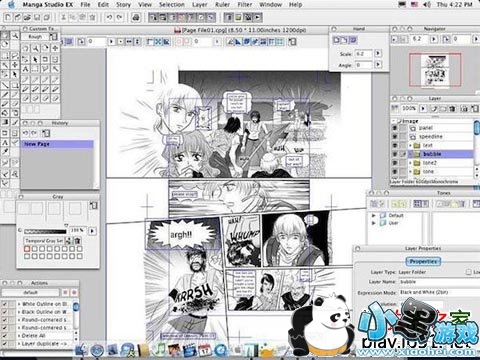
Task: Open the Filter menu
Action: click(245, 5)
